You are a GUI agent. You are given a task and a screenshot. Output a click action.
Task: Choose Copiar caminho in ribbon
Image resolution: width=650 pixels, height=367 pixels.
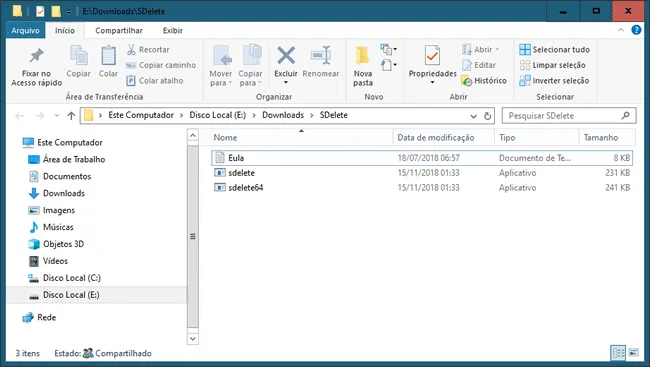(160, 65)
